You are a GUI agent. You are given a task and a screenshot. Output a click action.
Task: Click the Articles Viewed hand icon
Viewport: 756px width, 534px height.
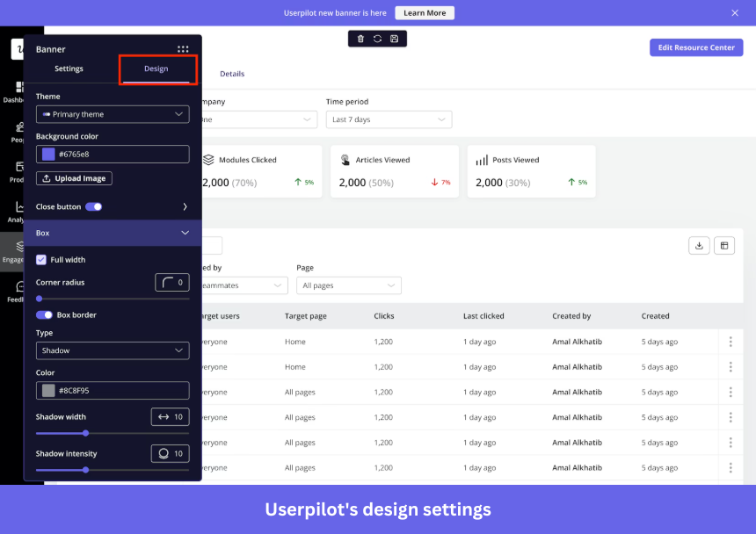point(345,160)
